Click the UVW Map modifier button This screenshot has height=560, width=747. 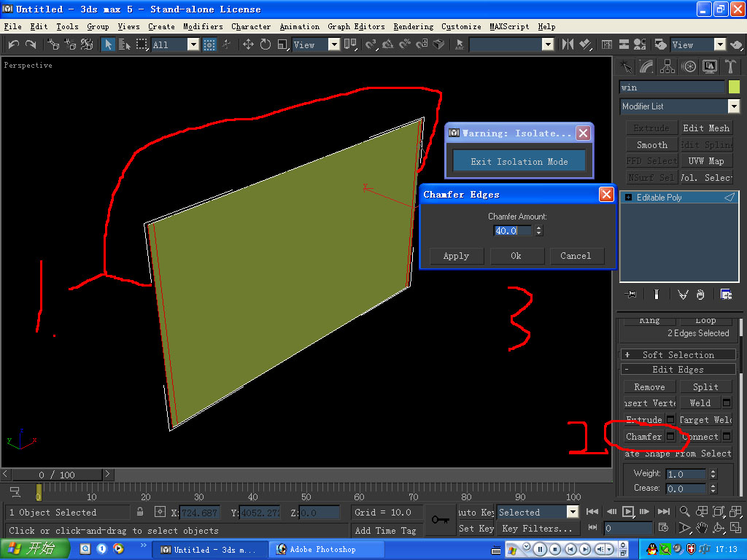coord(706,161)
